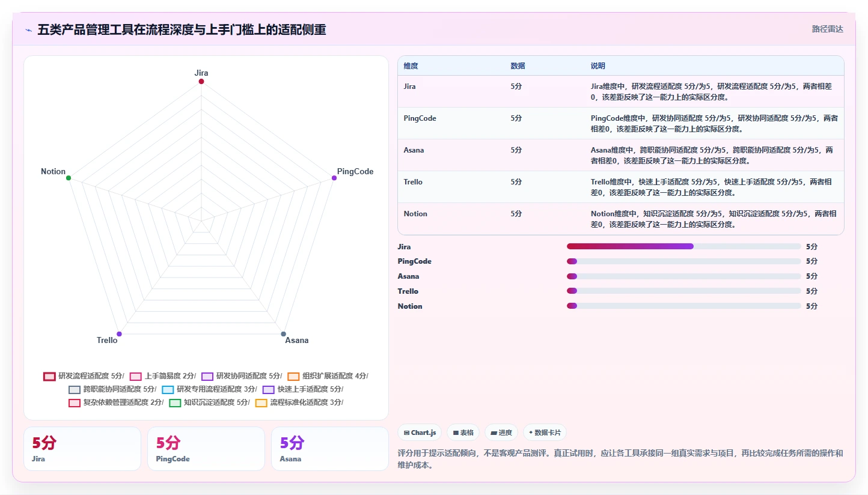Click the Asana axis label on radar chart
Screen dimensions: 868x495
coord(297,340)
